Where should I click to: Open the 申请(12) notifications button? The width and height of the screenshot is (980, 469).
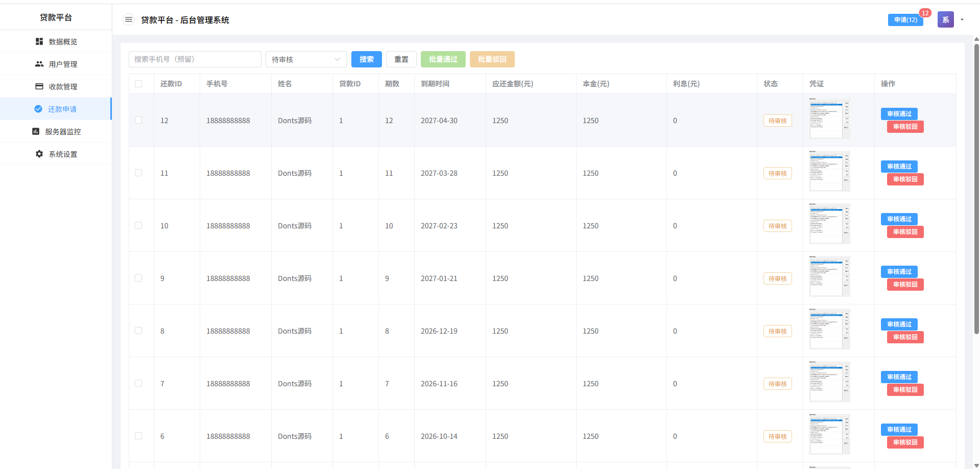pyautogui.click(x=905, y=20)
